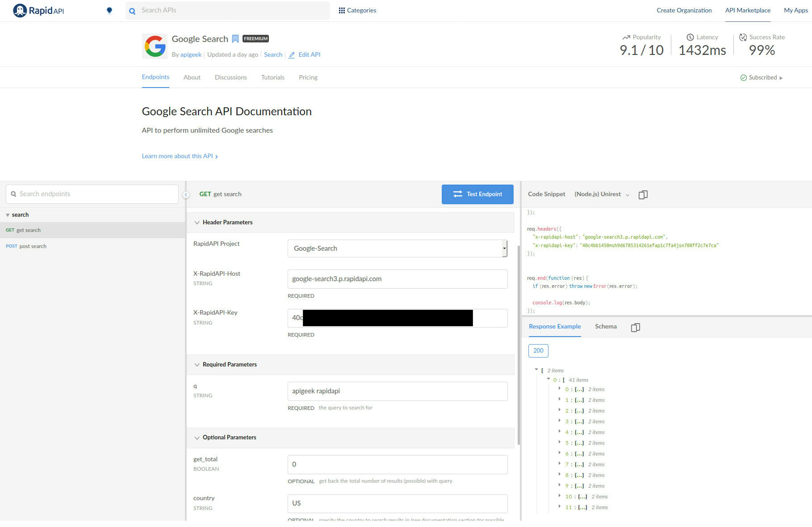Click the Edit API link
The width and height of the screenshot is (812, 527).
coord(309,55)
